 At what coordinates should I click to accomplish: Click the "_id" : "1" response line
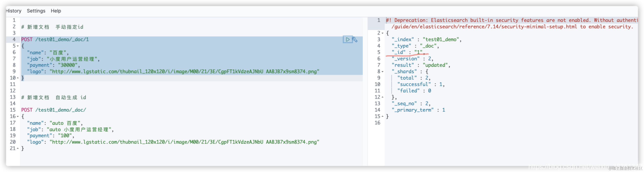point(408,52)
